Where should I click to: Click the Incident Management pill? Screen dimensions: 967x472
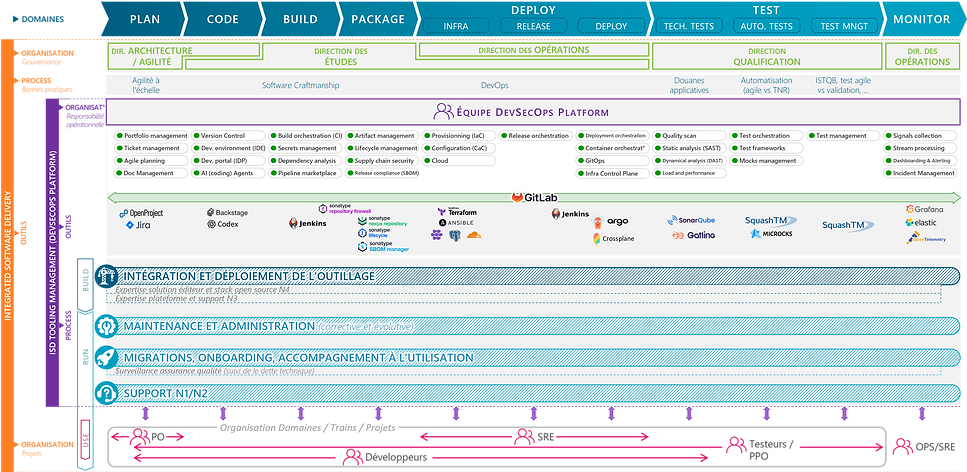[x=921, y=173]
